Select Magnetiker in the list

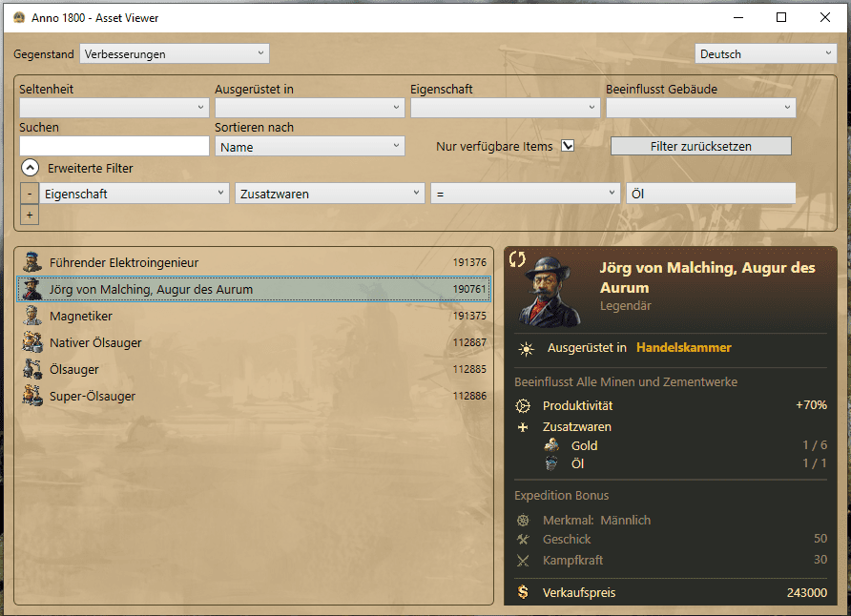pos(254,316)
